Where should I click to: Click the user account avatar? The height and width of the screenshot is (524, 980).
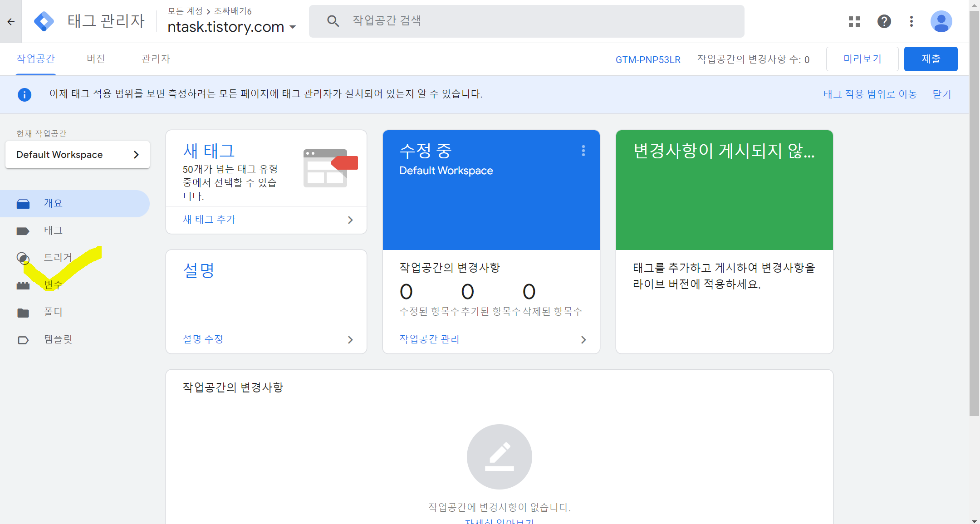coord(941,21)
